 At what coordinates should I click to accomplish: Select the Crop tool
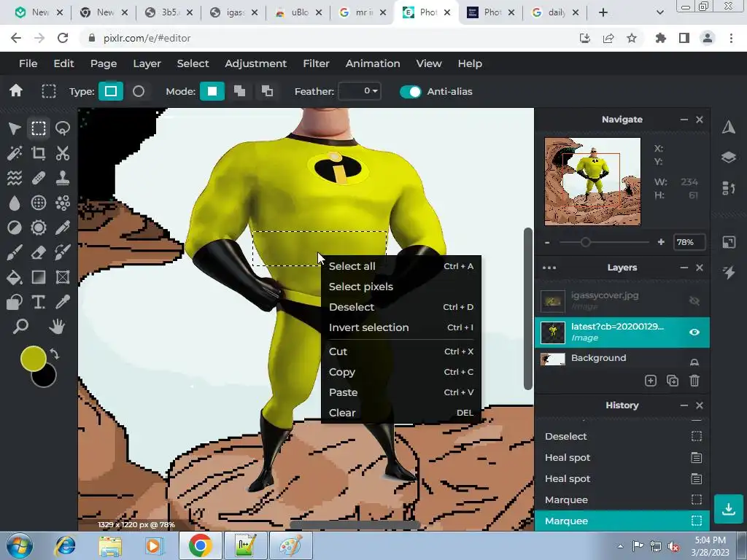[39, 153]
